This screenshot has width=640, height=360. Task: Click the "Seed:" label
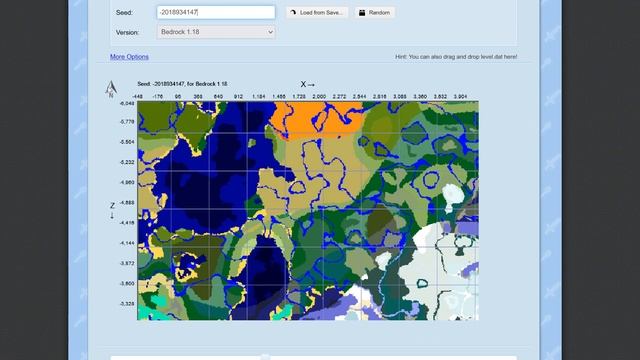pyautogui.click(x=124, y=13)
